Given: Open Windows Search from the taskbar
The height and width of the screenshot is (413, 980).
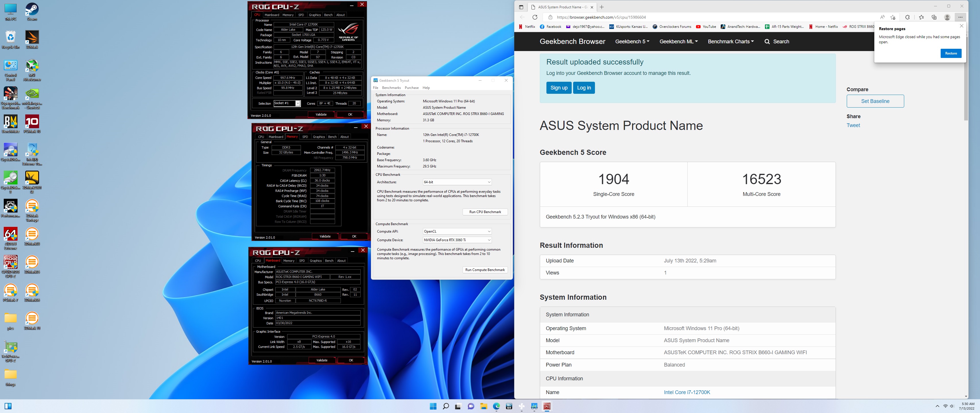Looking at the screenshot, I should tap(445, 406).
